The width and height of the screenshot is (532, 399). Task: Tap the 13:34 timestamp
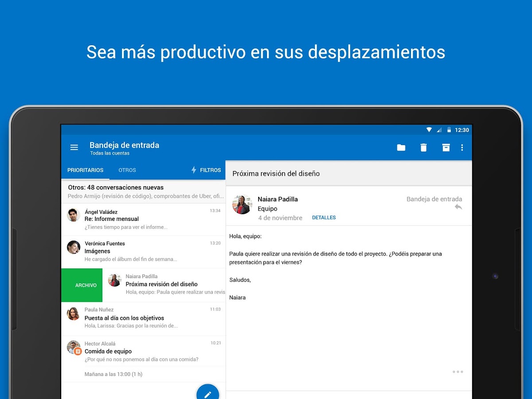click(x=215, y=211)
